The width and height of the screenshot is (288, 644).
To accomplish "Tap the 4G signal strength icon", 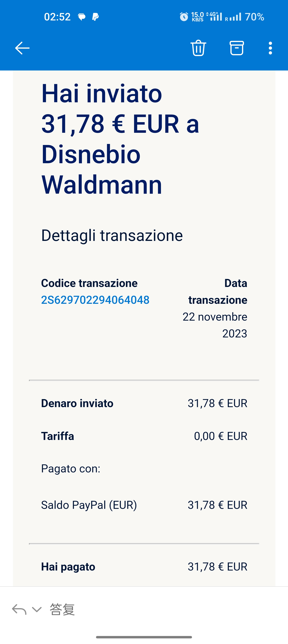I will (214, 17).
